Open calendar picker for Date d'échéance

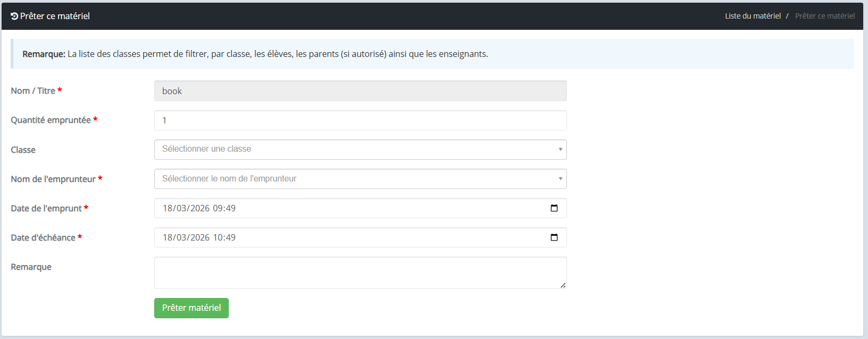point(554,237)
